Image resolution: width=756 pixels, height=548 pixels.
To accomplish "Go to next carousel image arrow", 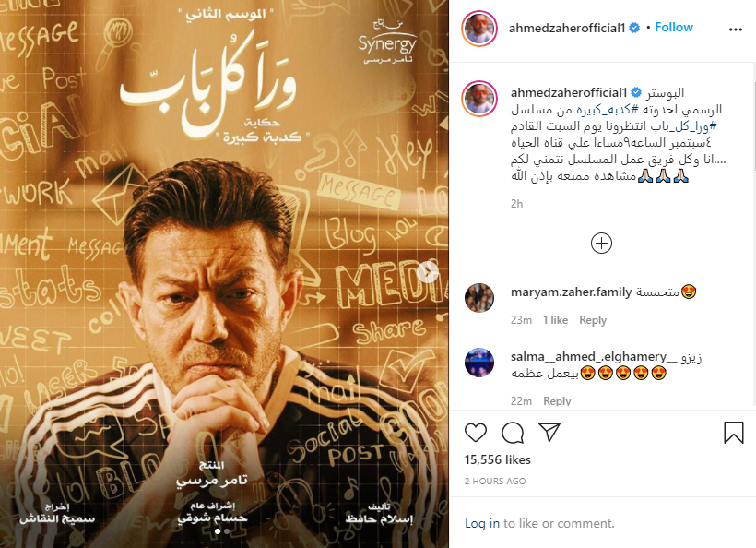I will (x=428, y=271).
